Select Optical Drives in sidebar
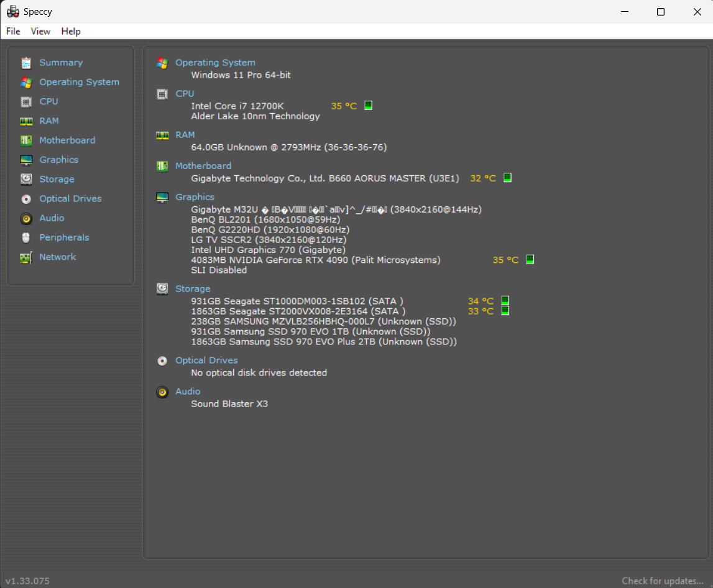713x588 pixels. click(70, 199)
